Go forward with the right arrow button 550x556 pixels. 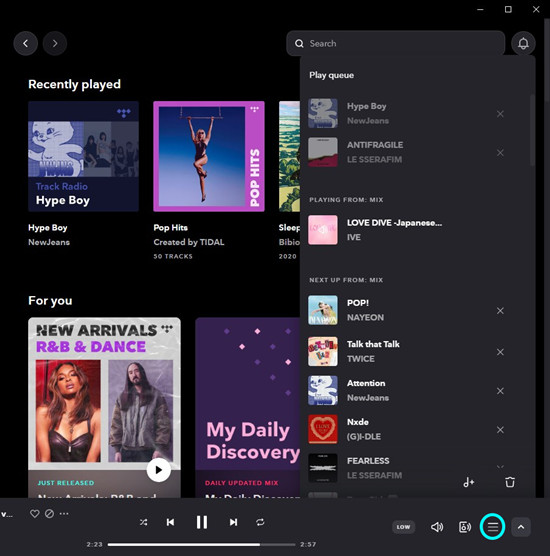tap(55, 43)
